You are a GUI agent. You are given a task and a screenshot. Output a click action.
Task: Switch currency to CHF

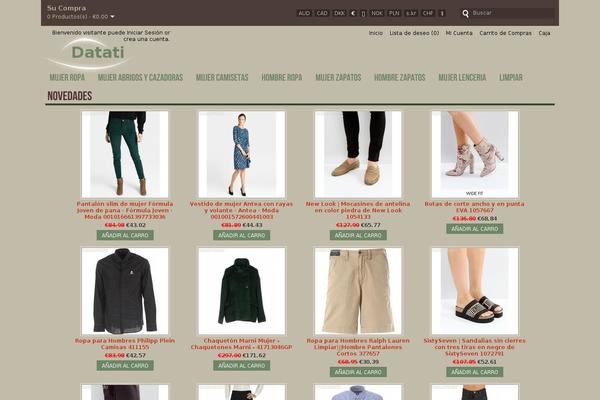click(x=428, y=13)
